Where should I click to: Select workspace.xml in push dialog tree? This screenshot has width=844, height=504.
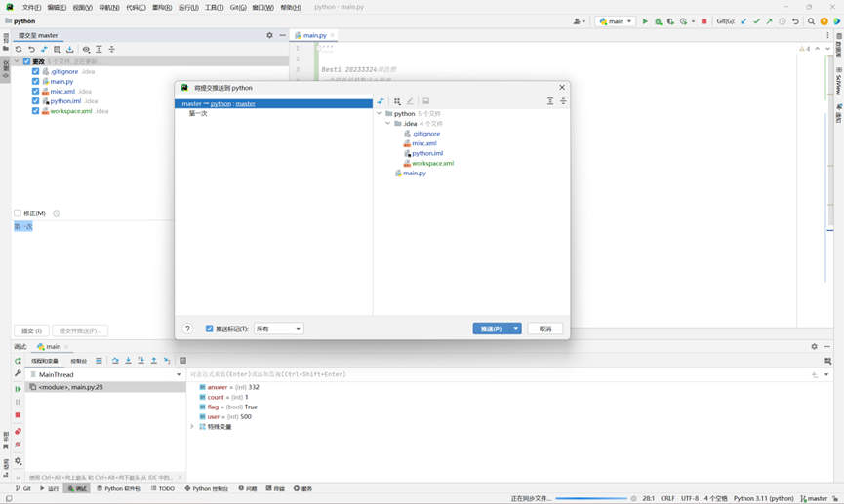(x=431, y=163)
